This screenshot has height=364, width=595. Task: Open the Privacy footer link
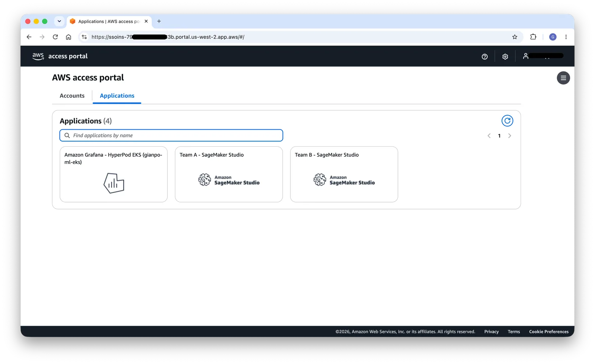[x=491, y=332]
